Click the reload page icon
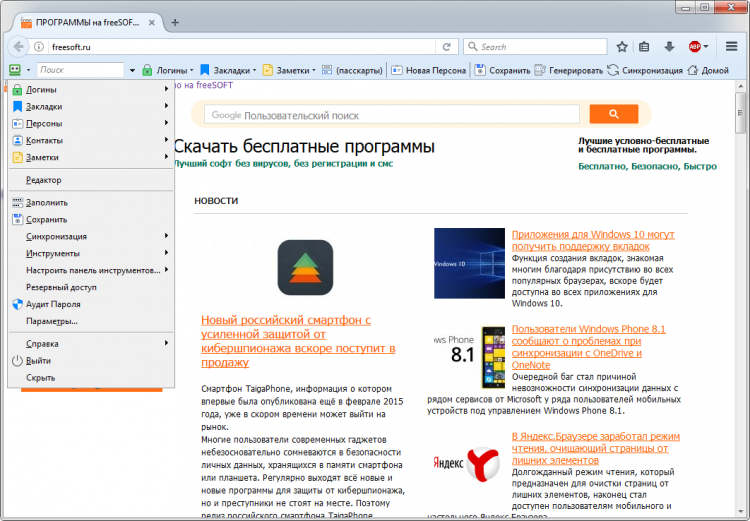 point(447,47)
